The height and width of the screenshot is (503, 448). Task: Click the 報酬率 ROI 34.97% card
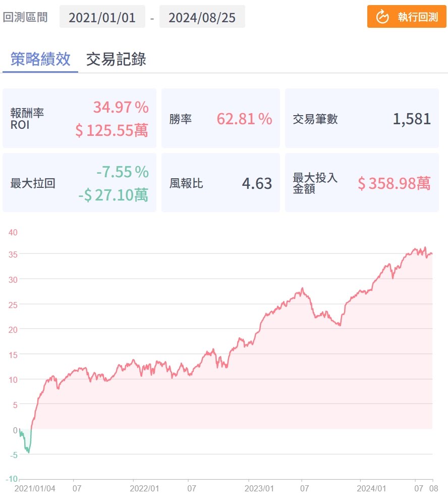tap(79, 119)
